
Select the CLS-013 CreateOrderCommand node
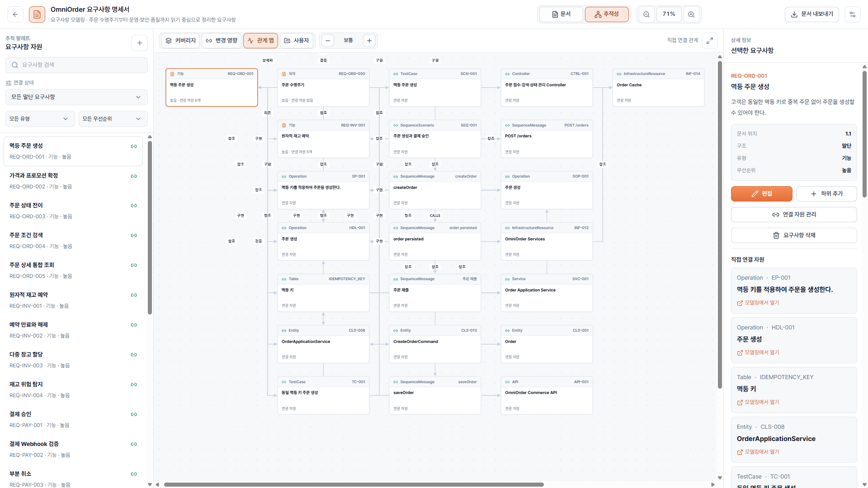(435, 344)
